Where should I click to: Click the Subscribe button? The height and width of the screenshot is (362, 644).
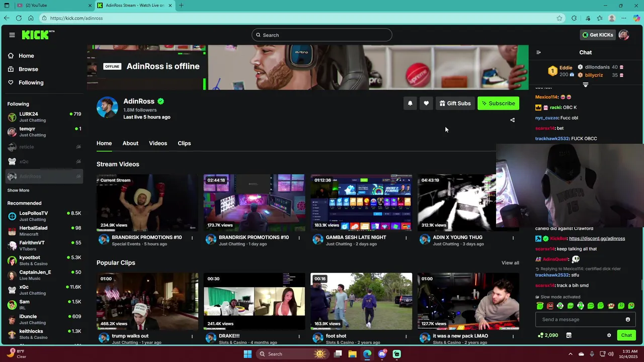tap(498, 103)
